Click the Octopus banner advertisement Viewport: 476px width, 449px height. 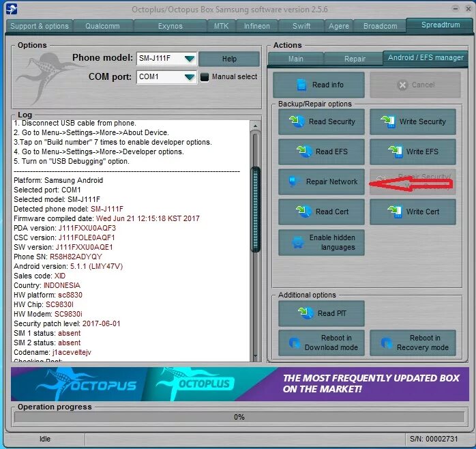point(240,384)
